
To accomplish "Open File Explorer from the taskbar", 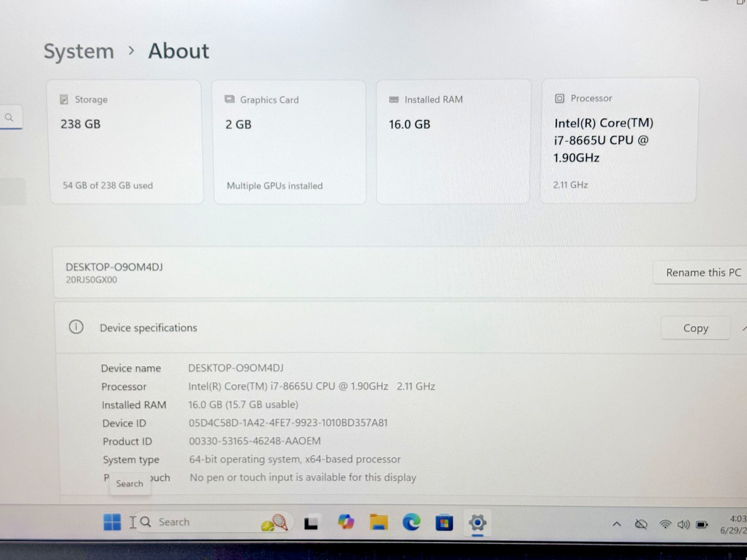I will [x=379, y=522].
